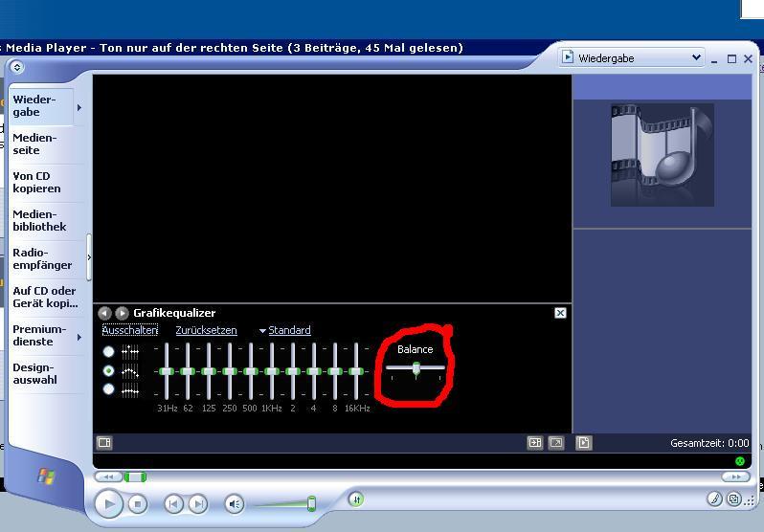Select the loose group sliders radio option

tap(108, 371)
